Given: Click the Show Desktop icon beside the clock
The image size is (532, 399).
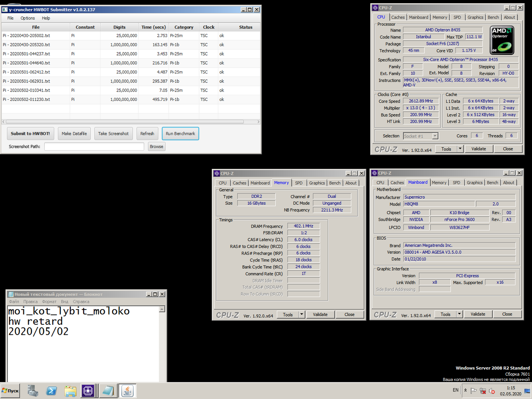Looking at the screenshot, I should [x=528, y=391].
